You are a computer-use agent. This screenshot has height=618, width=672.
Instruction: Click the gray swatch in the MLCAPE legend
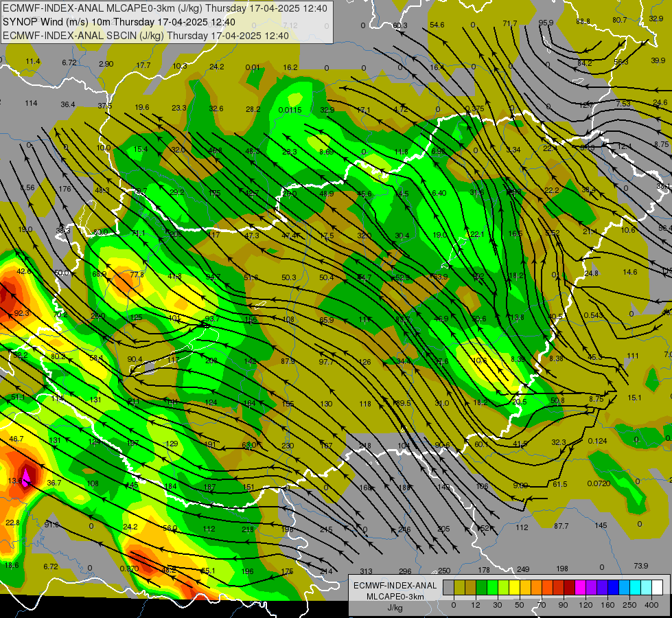[449, 587]
